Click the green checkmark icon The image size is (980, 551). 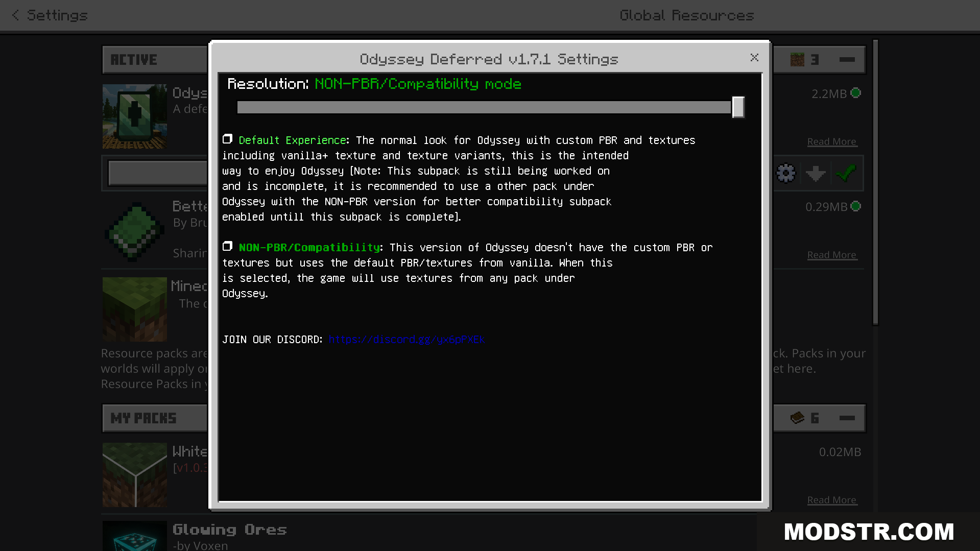click(x=846, y=173)
